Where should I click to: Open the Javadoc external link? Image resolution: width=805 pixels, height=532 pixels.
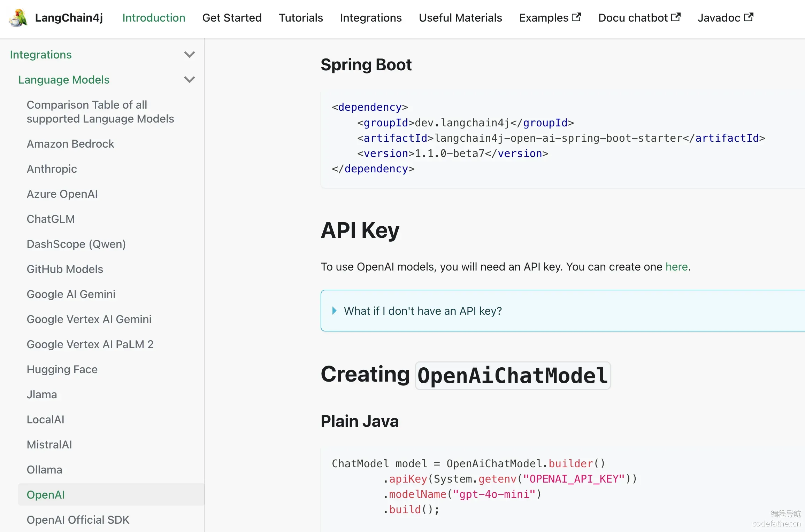tap(726, 17)
